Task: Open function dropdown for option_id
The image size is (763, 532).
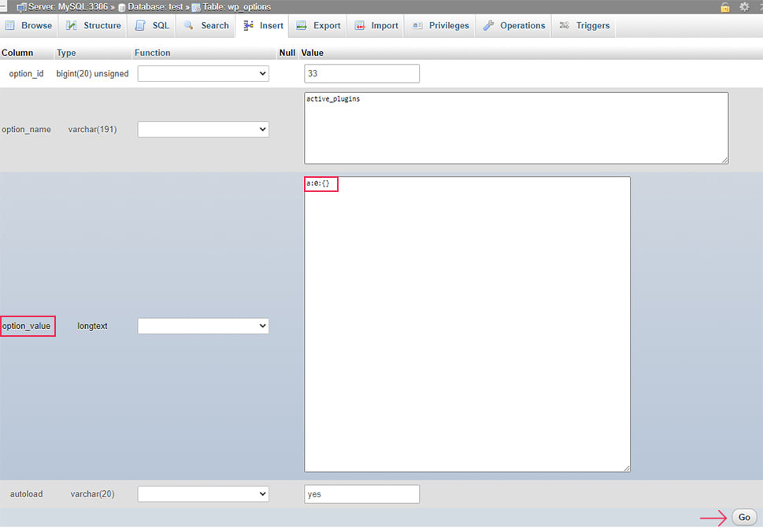Action: point(203,73)
